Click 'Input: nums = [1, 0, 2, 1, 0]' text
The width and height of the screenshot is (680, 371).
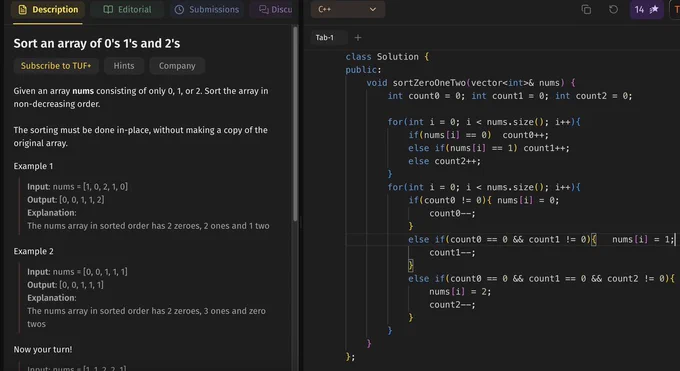(x=78, y=187)
